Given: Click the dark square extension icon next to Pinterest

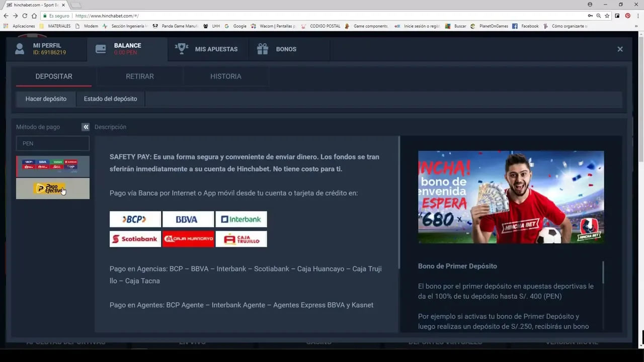Looking at the screenshot, I should click(617, 16).
